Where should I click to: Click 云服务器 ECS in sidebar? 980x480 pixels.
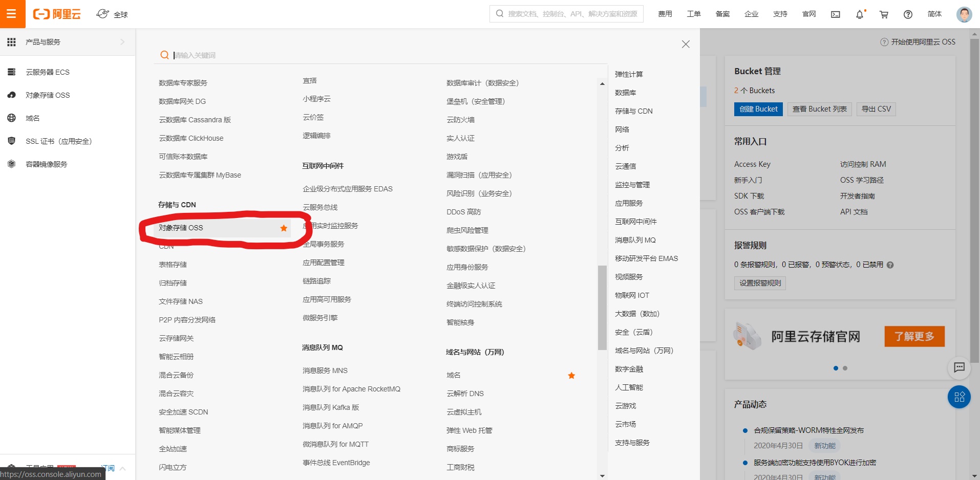(48, 72)
